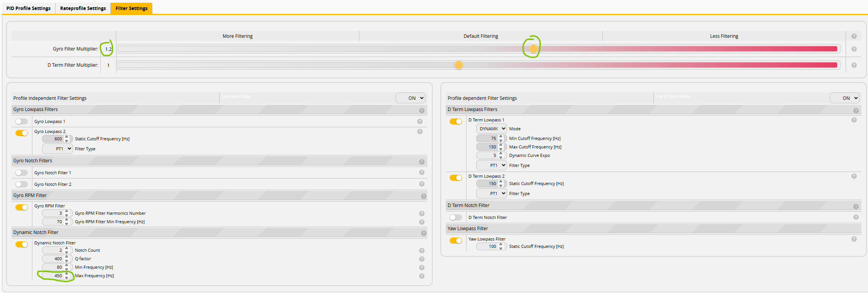Switch to the PID Profile Settings tab
Image resolution: width=868 pixels, height=293 pixels.
[29, 8]
